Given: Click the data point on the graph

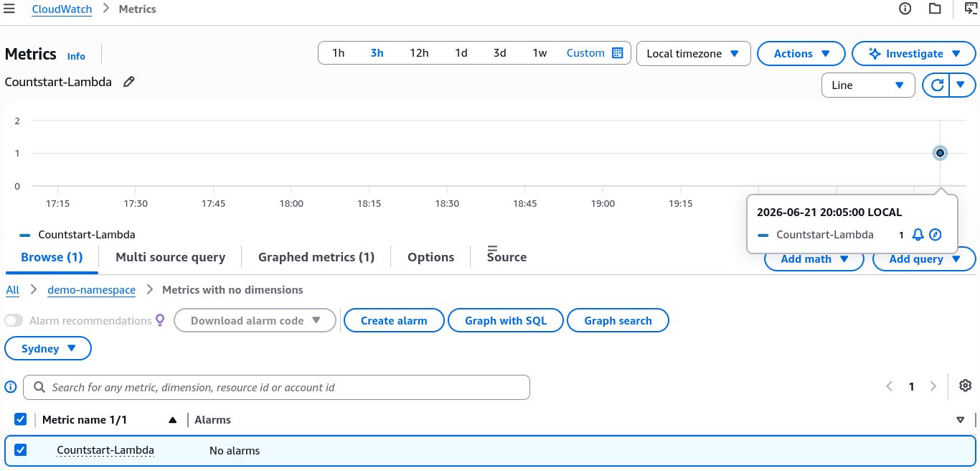Looking at the screenshot, I should [940, 153].
